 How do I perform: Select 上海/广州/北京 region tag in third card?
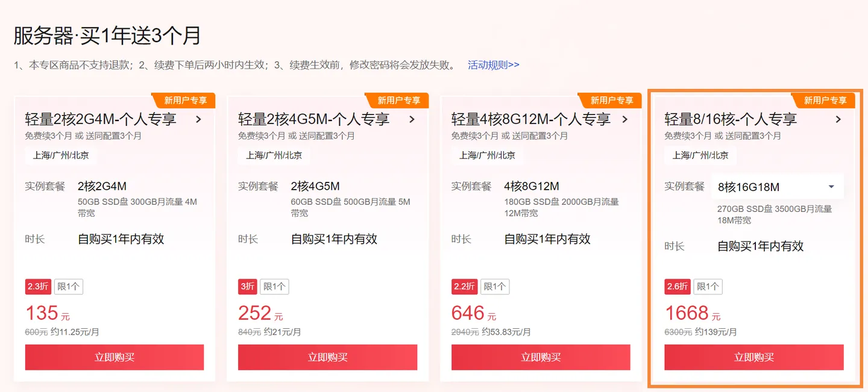tap(487, 155)
